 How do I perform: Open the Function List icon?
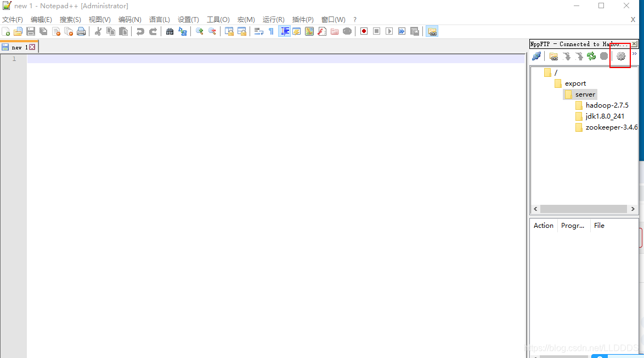click(x=322, y=31)
